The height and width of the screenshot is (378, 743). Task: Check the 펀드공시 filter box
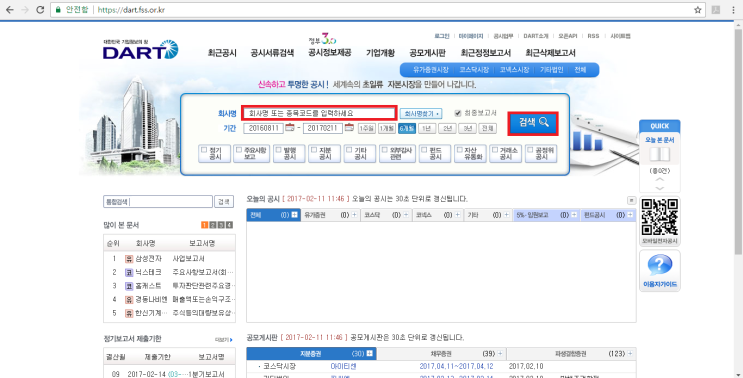tap(425, 150)
